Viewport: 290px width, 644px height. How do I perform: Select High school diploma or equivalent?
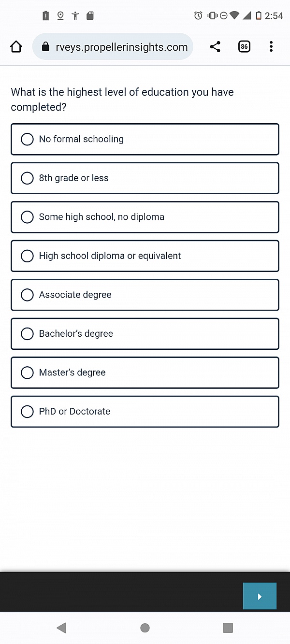point(145,256)
